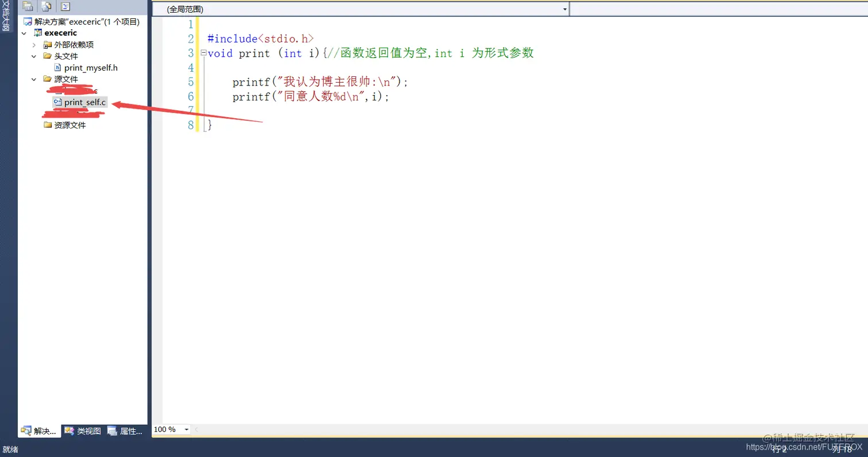Click the execeric project icon

(38, 33)
